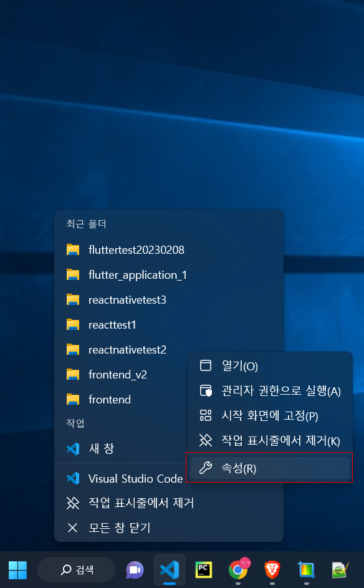
Task: Select 시작 화면에 고정(P)
Action: [270, 415]
